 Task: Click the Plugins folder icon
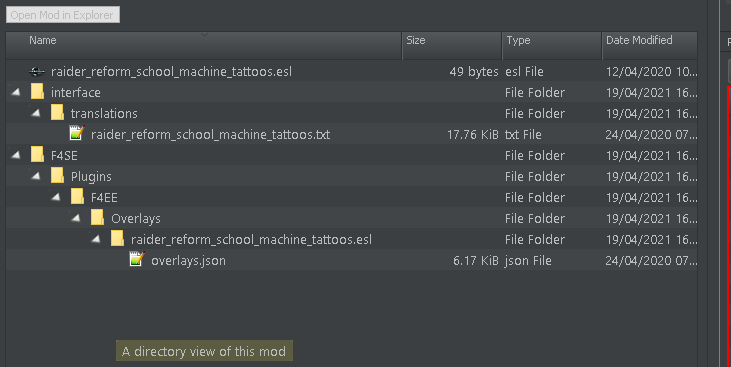[x=57, y=176]
